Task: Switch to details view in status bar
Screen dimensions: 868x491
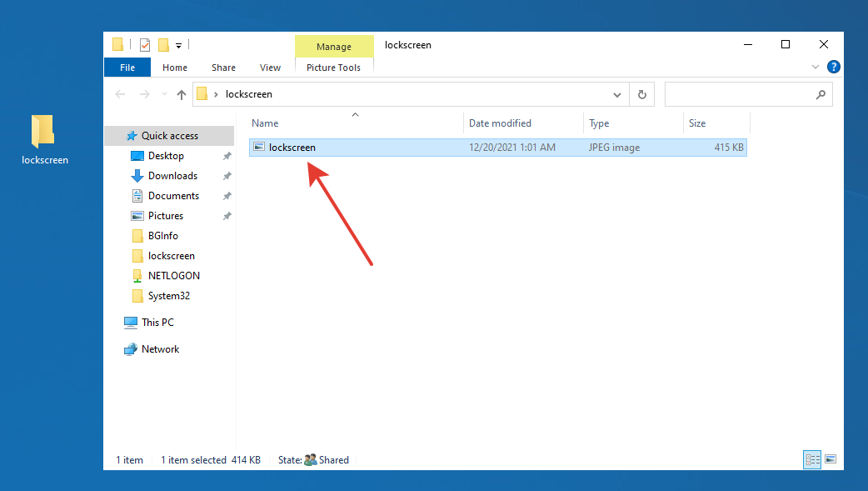Action: point(812,459)
